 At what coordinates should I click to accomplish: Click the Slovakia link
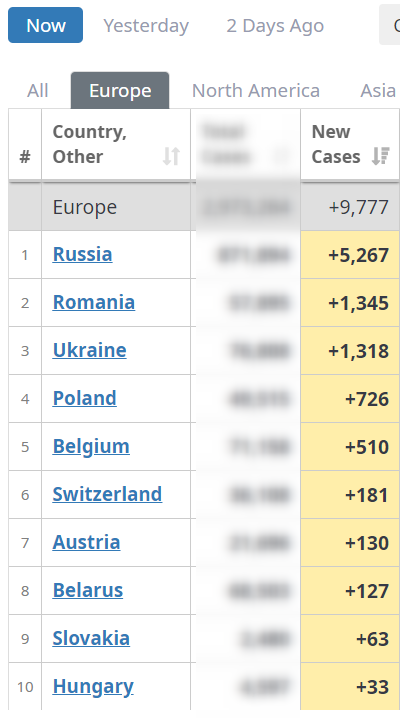pos(91,638)
